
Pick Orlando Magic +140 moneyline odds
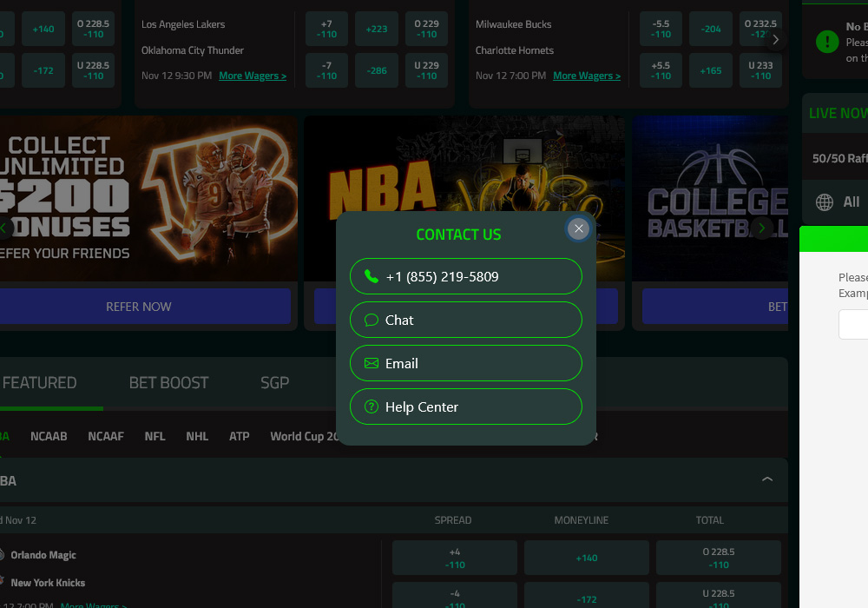[x=586, y=558]
